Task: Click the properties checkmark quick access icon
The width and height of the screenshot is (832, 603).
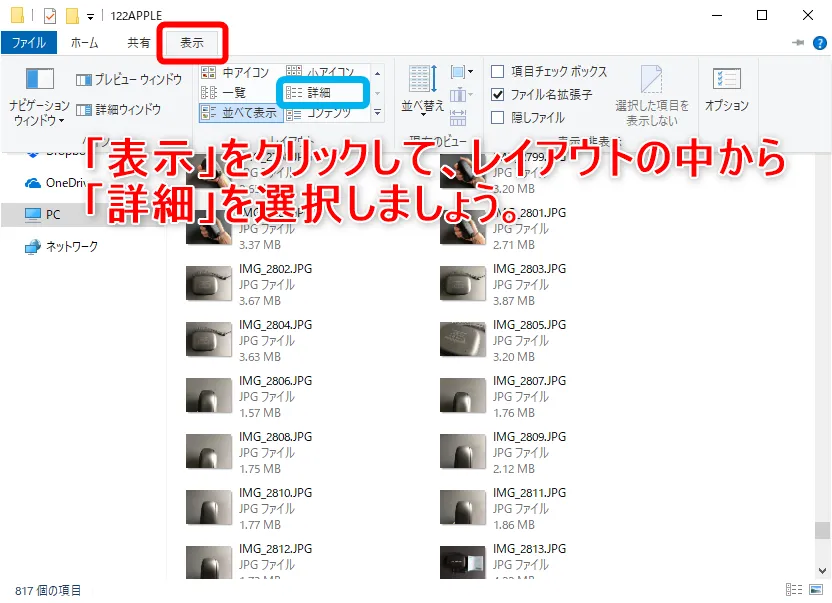Action: [50, 16]
